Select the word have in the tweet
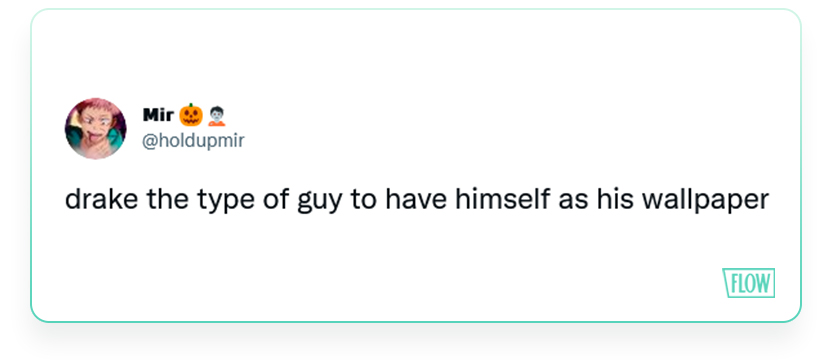Image resolution: width=830 pixels, height=362 pixels. coord(417,199)
